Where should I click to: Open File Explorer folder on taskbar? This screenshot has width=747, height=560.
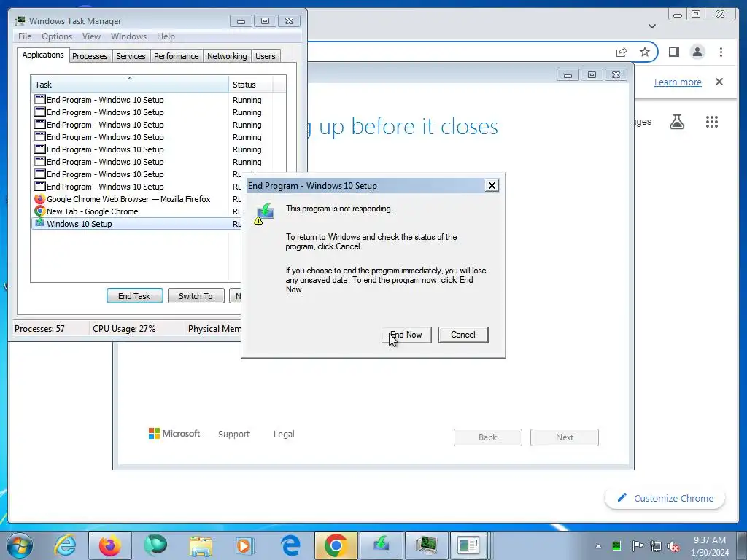[x=201, y=545]
